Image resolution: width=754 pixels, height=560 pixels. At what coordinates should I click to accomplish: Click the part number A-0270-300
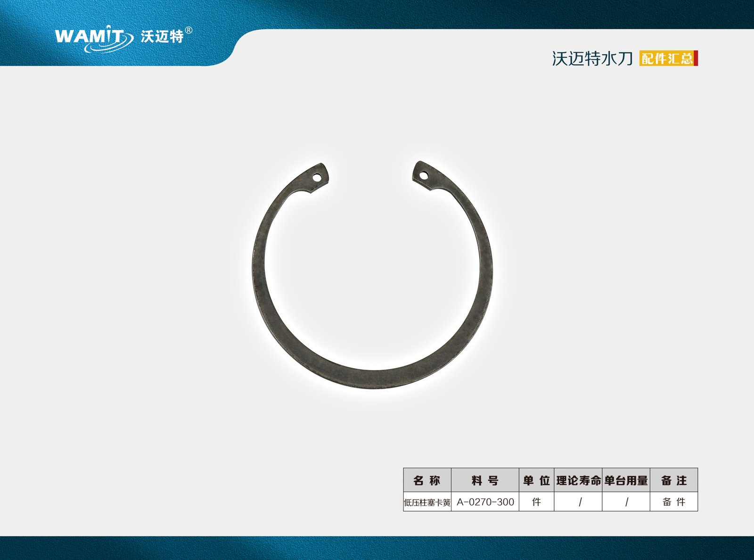pos(485,502)
